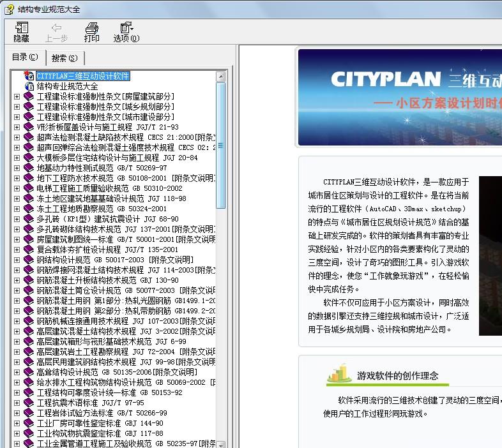
Task: Click book icon of 钢筋焊接网混凝土结构技术规程
Action: 29,270
